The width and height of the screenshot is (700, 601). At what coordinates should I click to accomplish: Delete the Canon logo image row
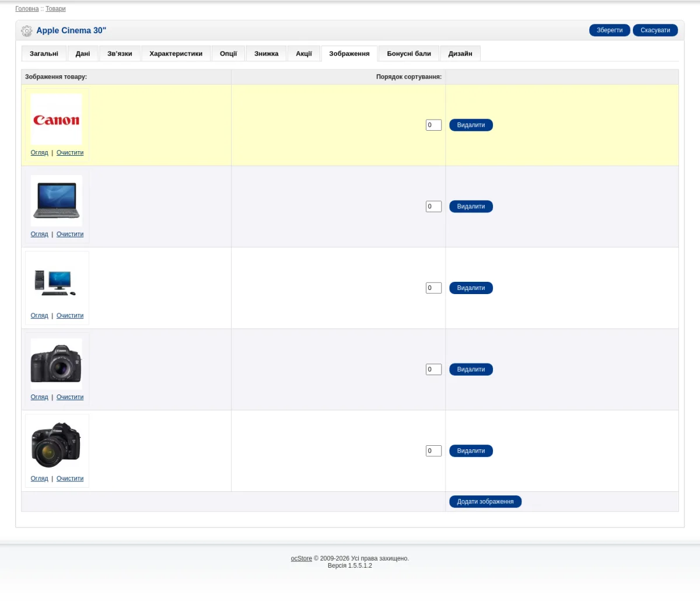click(x=471, y=125)
